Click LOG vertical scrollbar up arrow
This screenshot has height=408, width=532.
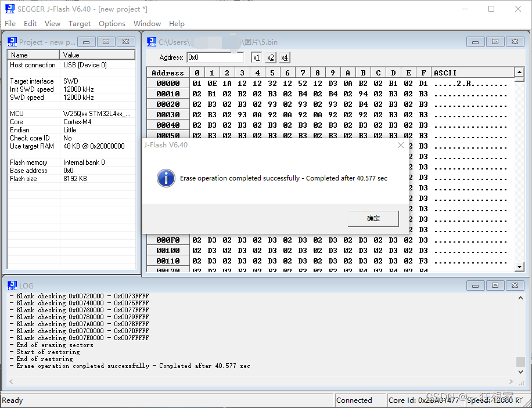(x=520, y=298)
